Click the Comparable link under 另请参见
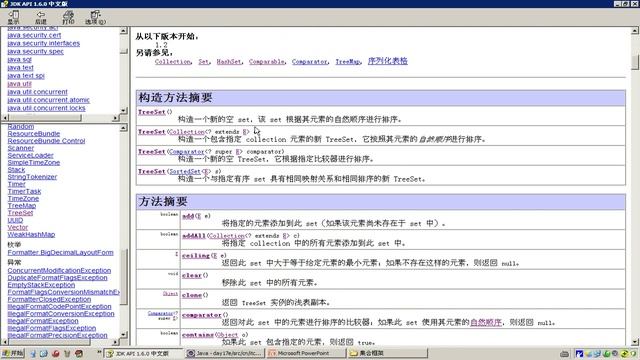The image size is (640, 360). pos(267,62)
